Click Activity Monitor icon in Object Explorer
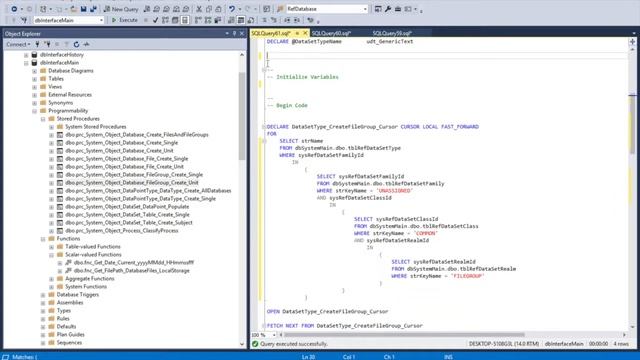The height and width of the screenshot is (360, 640). 87,44
